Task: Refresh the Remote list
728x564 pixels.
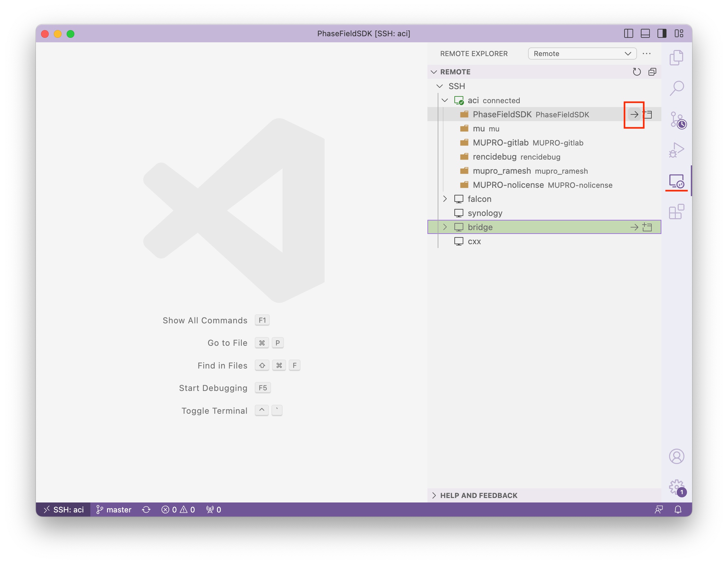Action: coord(636,72)
